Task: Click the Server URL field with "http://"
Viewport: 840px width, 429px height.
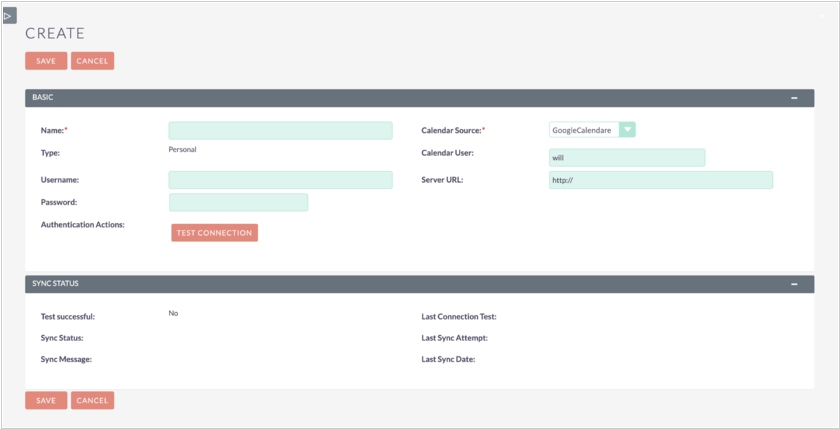Action: coord(660,180)
